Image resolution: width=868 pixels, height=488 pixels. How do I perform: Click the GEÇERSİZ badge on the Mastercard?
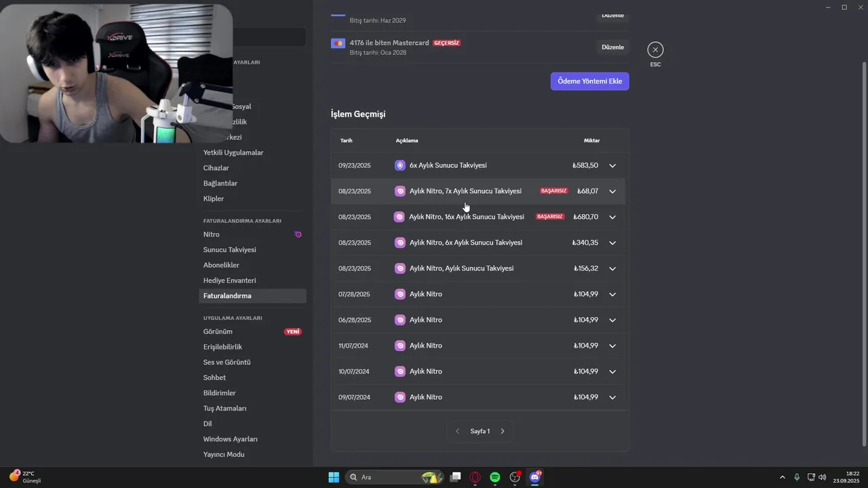(x=447, y=43)
